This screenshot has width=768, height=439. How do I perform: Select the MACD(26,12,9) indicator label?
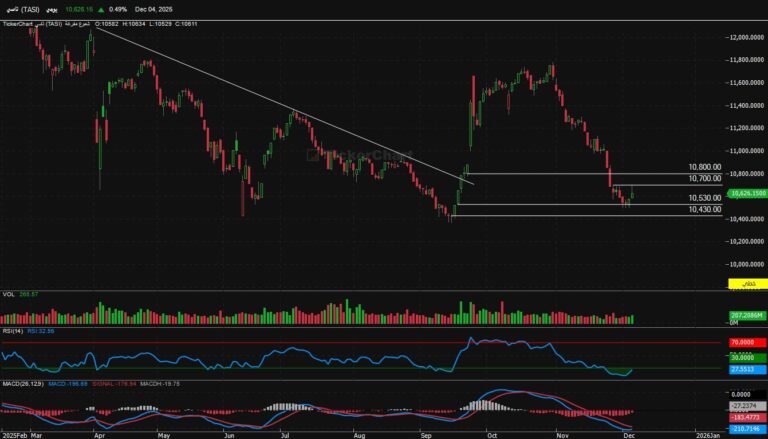(22, 381)
